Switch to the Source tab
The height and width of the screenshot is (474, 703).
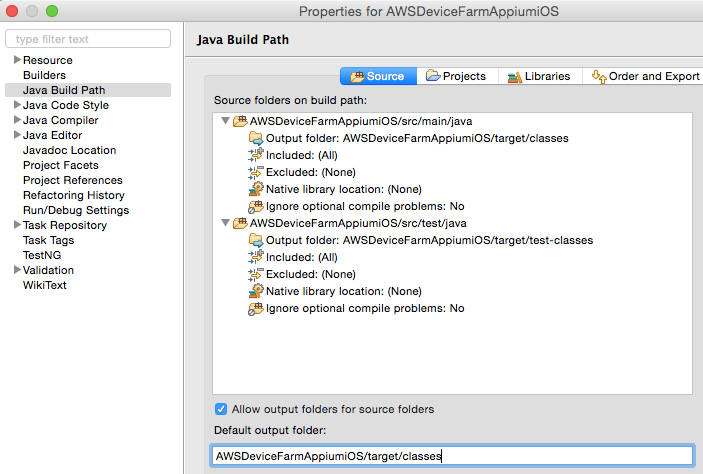point(378,76)
